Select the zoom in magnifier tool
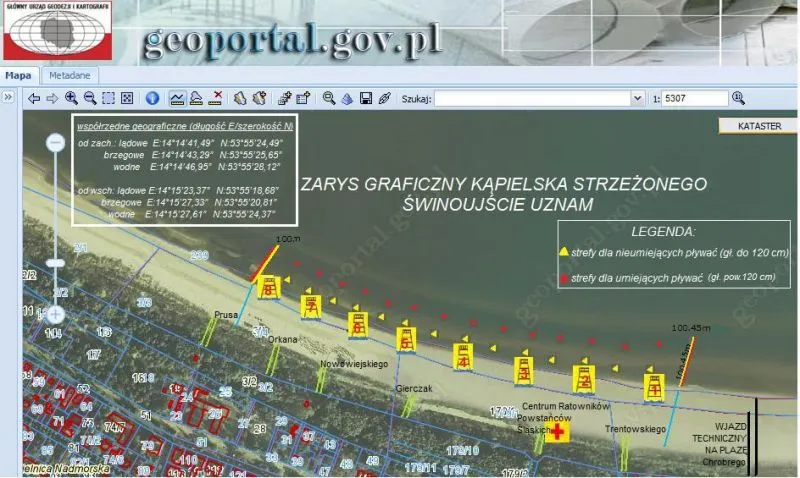The height and width of the screenshot is (478, 800). pyautogui.click(x=71, y=98)
